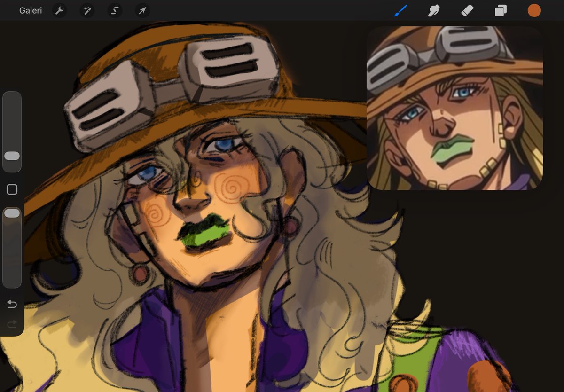Image resolution: width=564 pixels, height=392 pixels.
Task: Open the Galeri gallery view
Action: click(31, 10)
